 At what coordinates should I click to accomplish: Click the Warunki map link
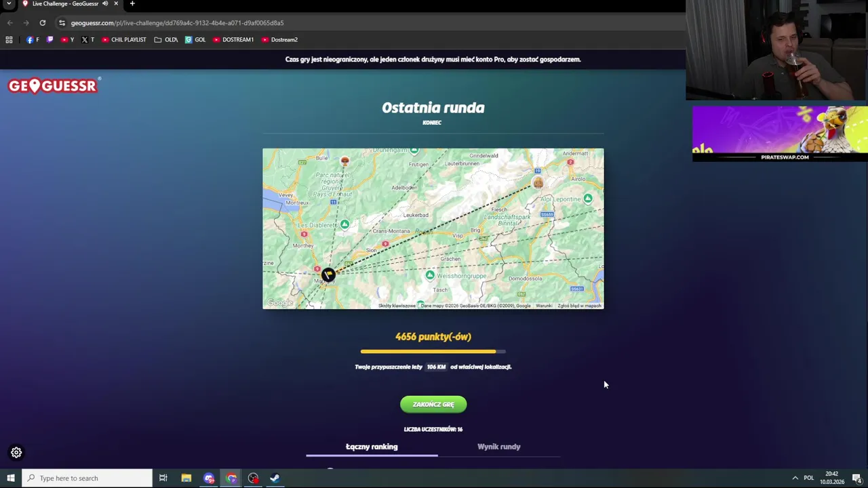544,306
